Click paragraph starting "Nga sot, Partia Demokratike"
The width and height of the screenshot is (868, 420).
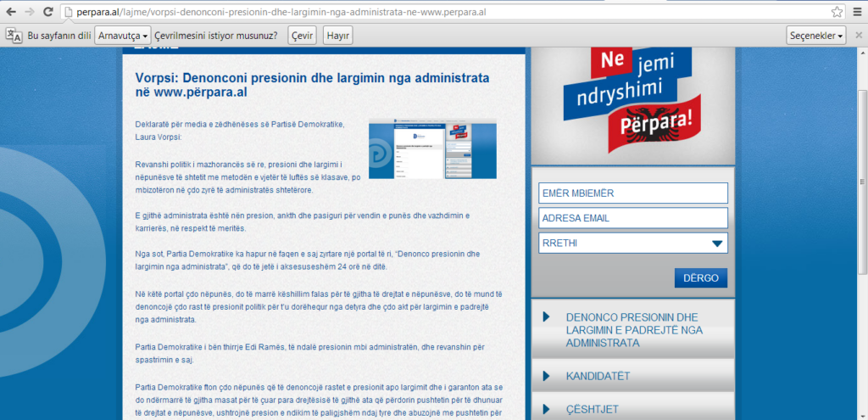[307, 260]
